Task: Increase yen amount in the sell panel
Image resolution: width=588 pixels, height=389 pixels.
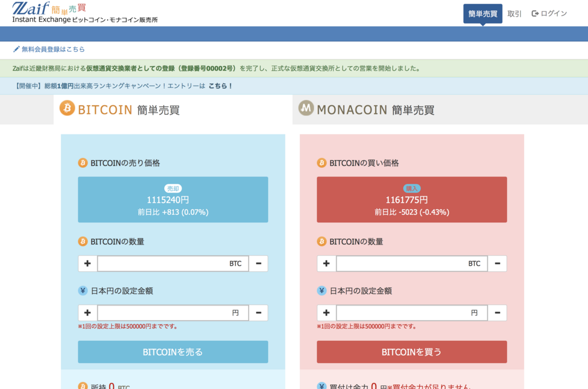Action: [x=87, y=313]
